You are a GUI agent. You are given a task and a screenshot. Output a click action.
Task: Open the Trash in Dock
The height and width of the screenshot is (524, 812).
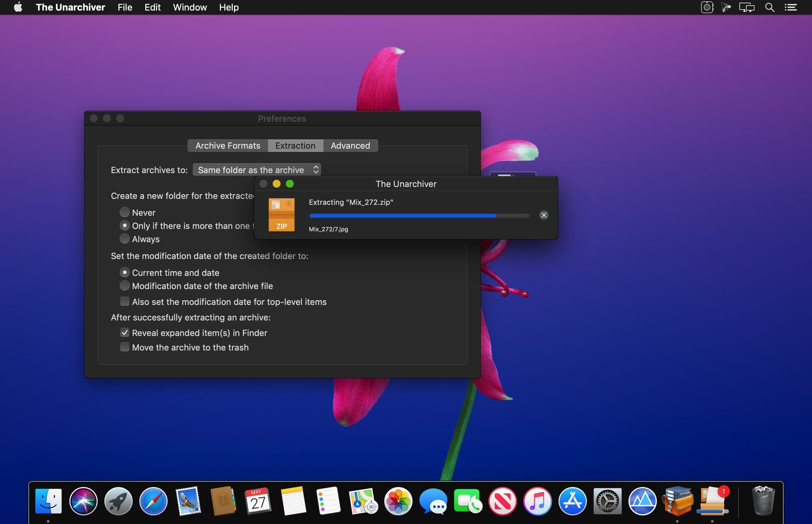pyautogui.click(x=763, y=501)
